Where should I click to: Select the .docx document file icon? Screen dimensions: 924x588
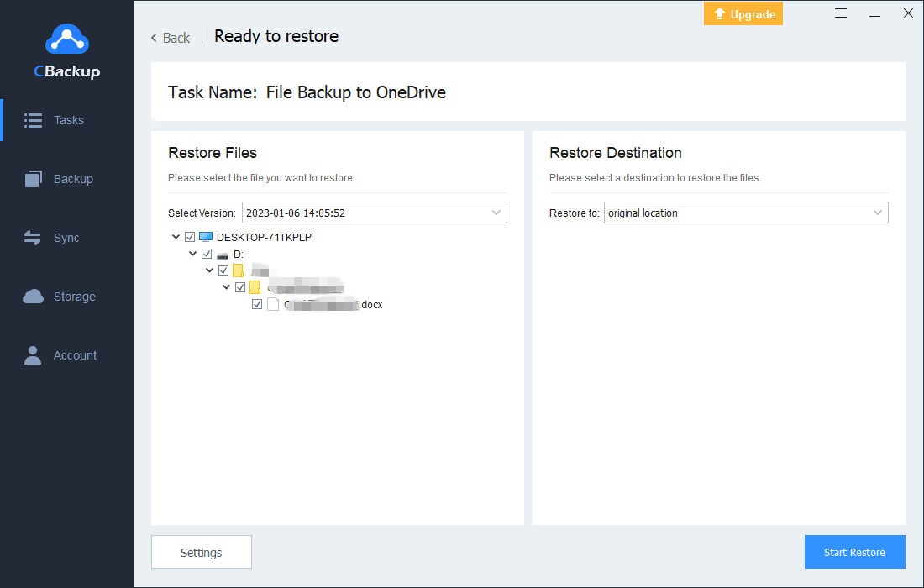273,304
